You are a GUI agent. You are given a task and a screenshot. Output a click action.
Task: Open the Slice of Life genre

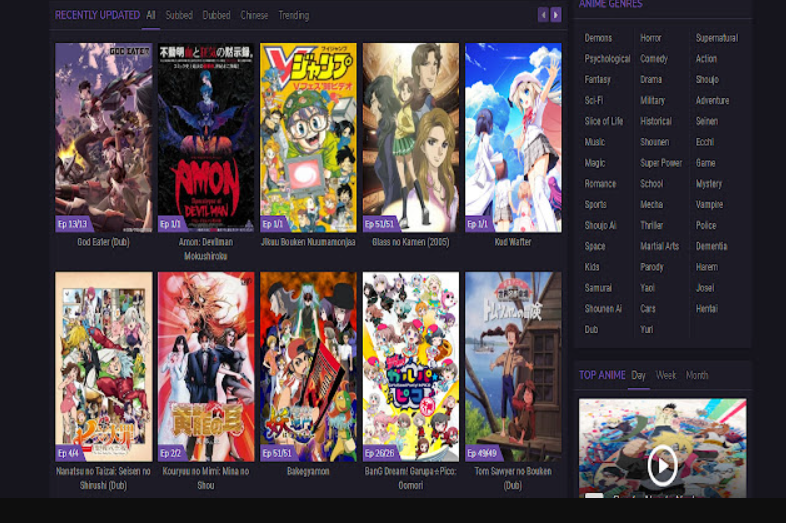click(604, 121)
